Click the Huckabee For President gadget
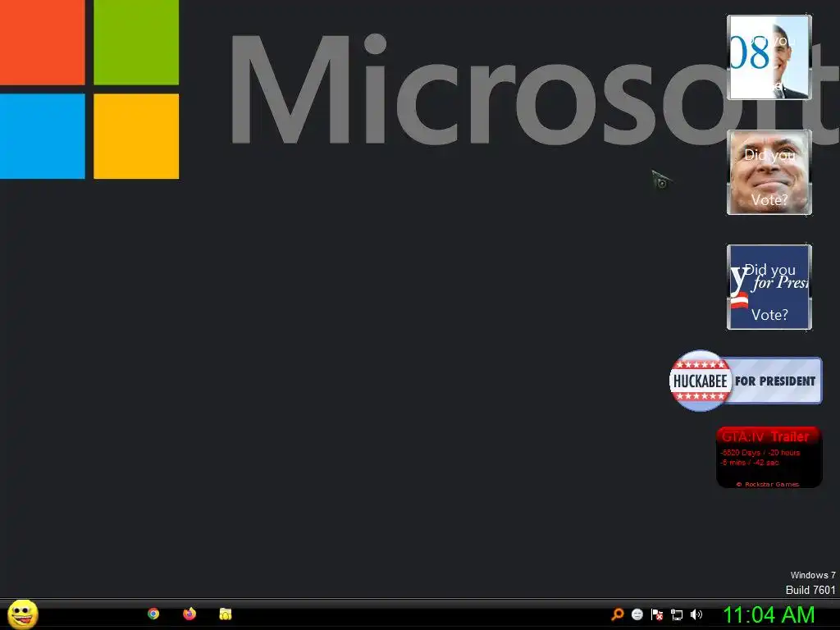The height and width of the screenshot is (630, 840). click(745, 381)
